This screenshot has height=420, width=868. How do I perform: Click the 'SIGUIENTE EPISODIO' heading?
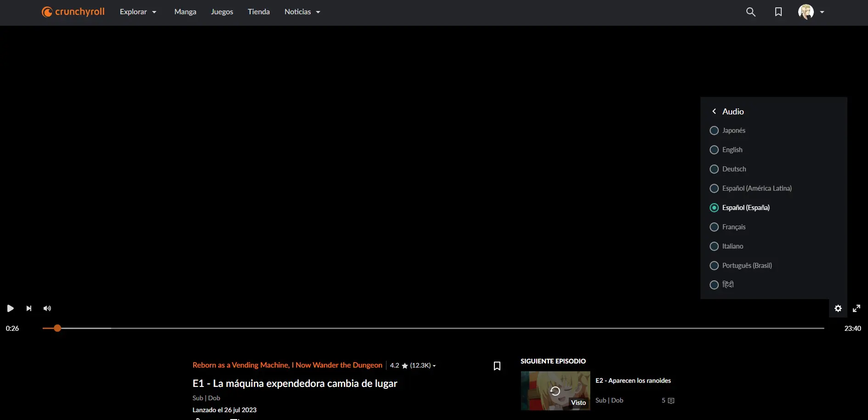[x=553, y=361]
